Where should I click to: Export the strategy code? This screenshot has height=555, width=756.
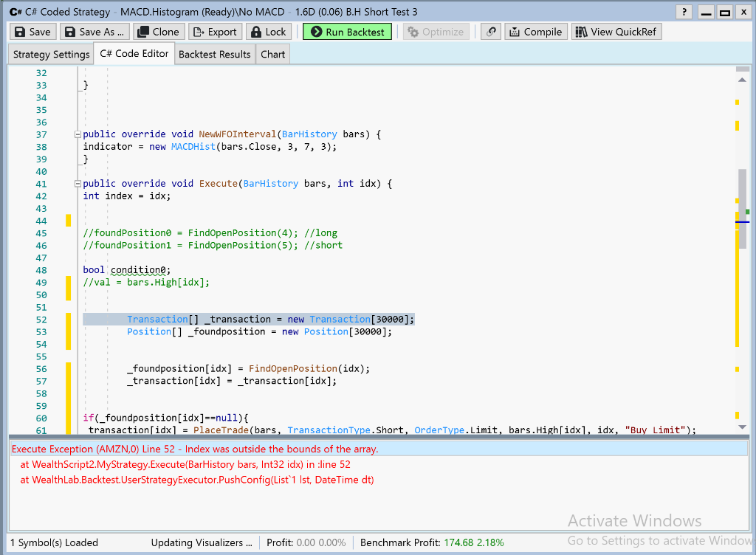(214, 32)
